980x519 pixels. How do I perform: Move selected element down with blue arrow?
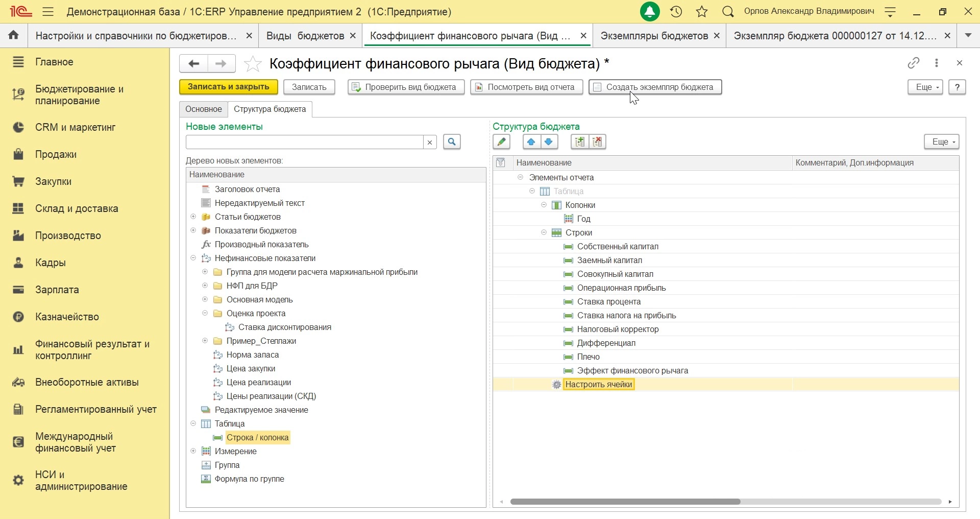tap(549, 142)
